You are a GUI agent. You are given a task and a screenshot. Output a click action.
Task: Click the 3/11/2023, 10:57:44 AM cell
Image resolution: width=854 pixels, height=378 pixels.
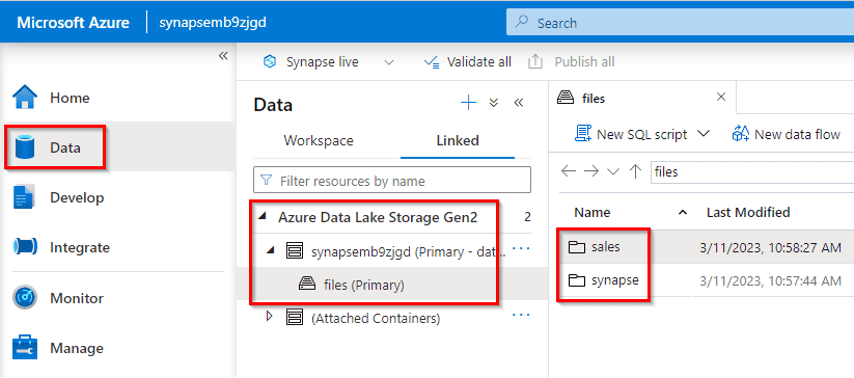coord(771,281)
